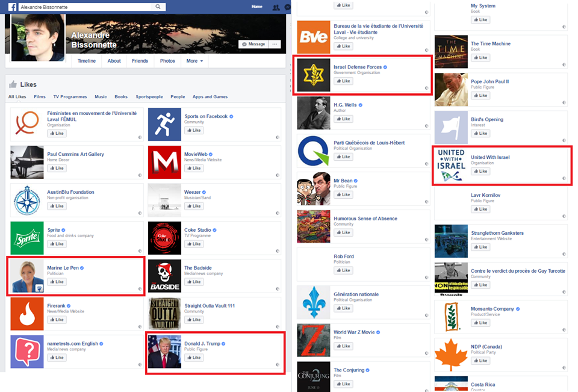Click the search magnifier icon

tap(158, 7)
